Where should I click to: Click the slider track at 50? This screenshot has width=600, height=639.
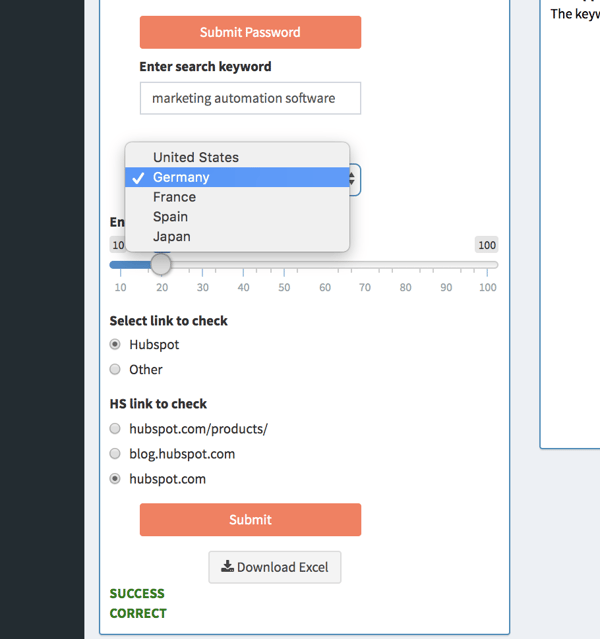pyautogui.click(x=284, y=265)
